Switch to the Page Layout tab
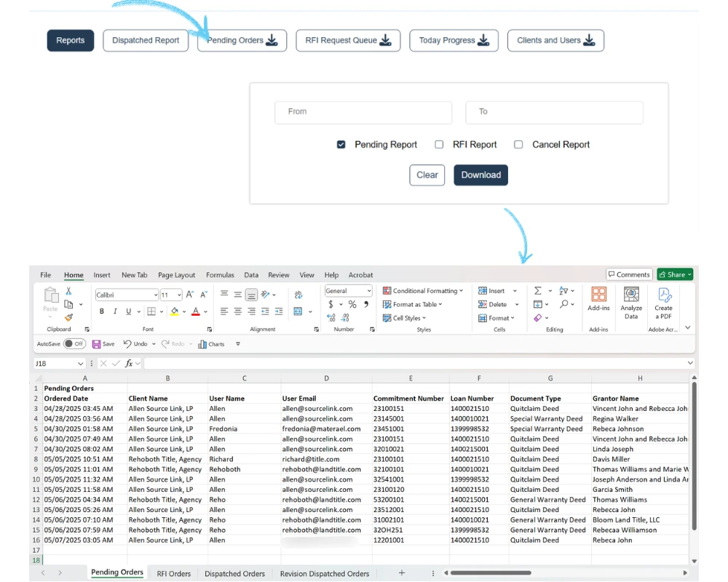Viewport: 728px width, 582px height. 176,275
